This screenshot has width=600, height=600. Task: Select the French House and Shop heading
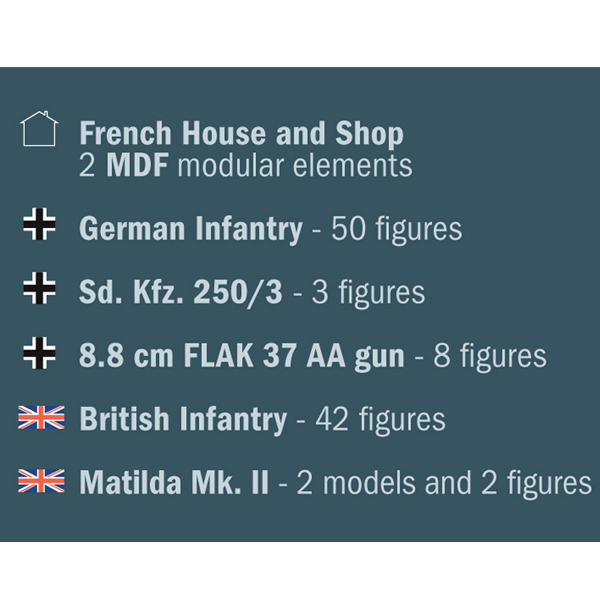point(241,134)
